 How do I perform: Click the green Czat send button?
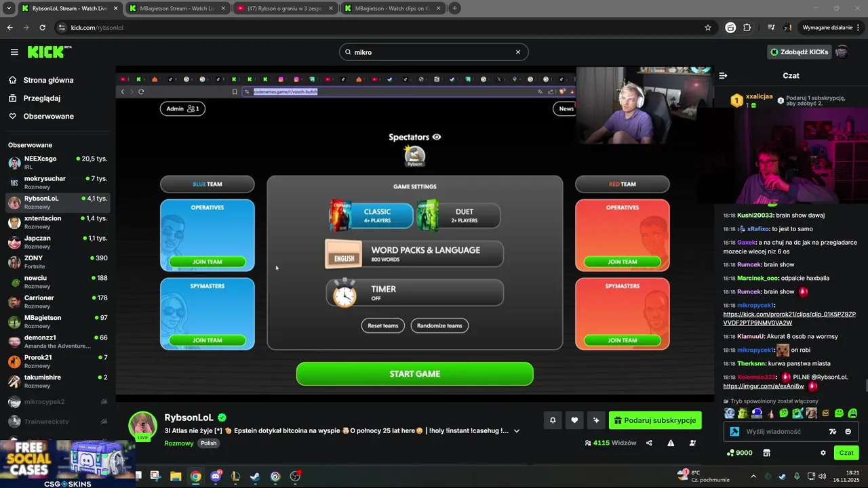846,453
